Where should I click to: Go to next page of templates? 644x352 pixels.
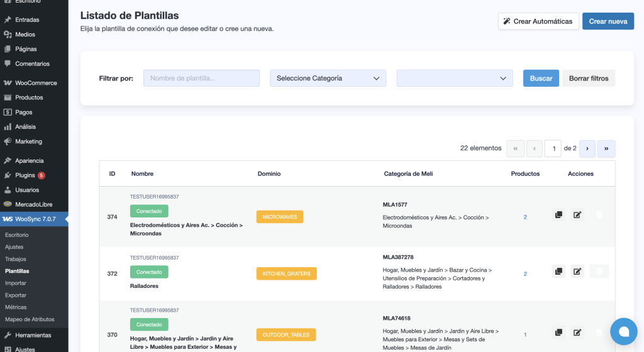click(587, 148)
